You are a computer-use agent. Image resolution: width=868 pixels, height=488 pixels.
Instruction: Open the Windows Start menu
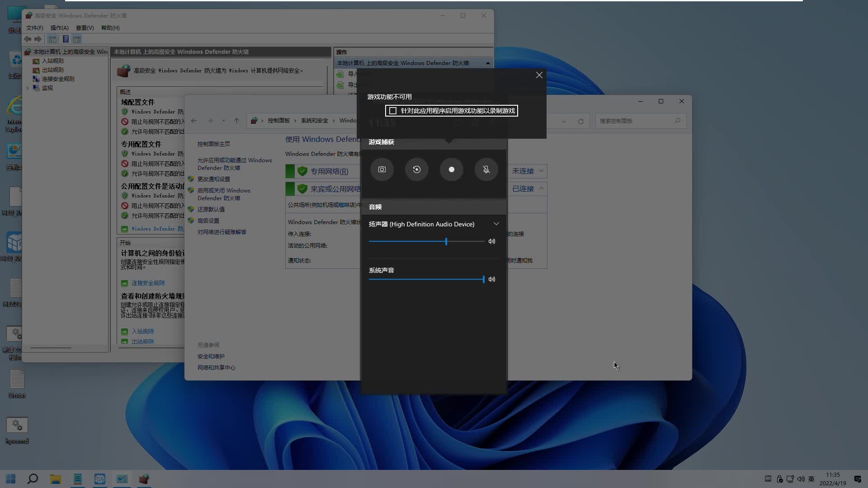click(11, 479)
